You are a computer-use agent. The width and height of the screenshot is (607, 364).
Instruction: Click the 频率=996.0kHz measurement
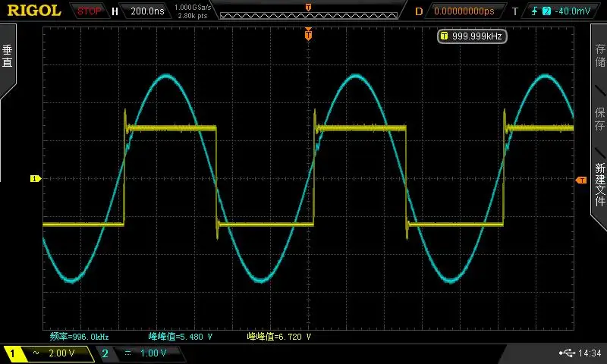80,337
